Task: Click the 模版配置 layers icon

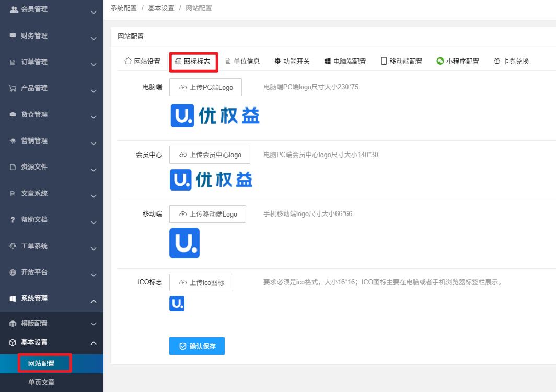Action: [x=13, y=323]
